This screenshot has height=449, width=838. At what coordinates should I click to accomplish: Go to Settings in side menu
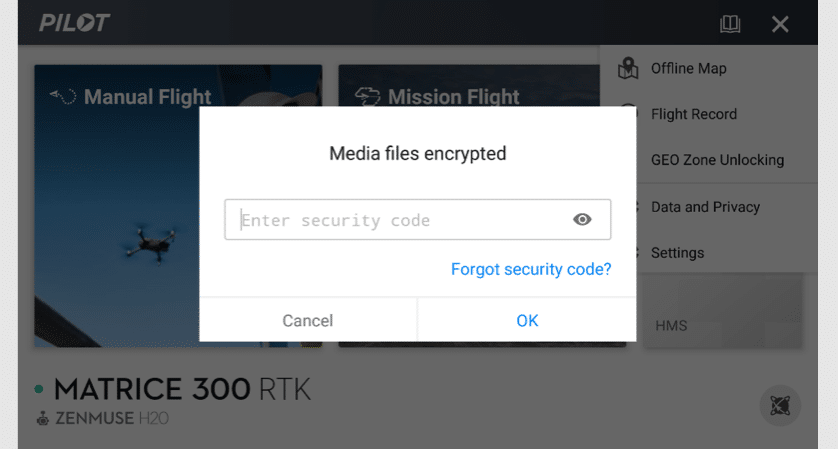(x=677, y=253)
